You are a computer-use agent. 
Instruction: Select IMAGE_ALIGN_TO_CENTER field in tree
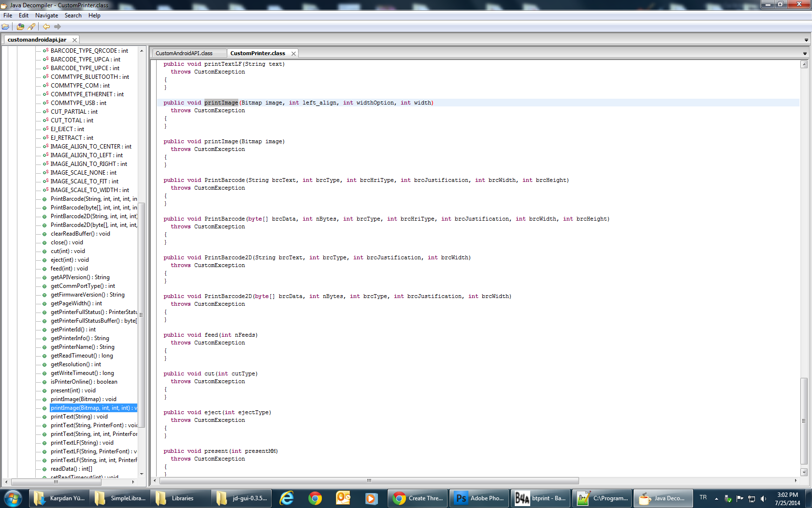click(91, 147)
